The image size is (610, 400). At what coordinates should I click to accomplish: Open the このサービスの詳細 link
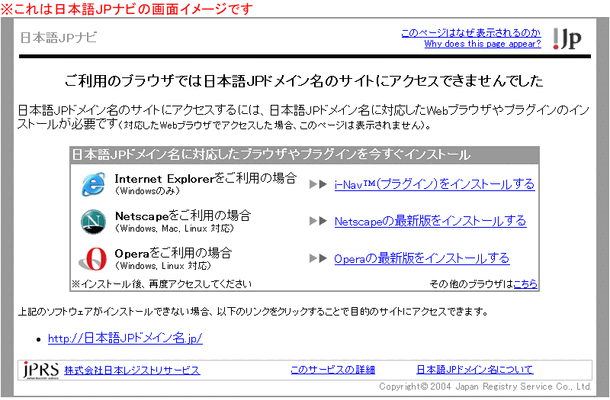pos(333,370)
